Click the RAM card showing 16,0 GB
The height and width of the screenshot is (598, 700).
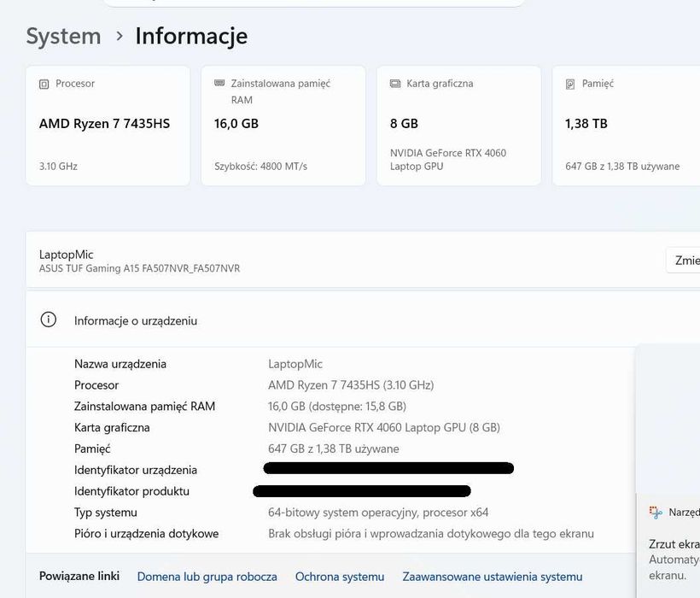283,126
